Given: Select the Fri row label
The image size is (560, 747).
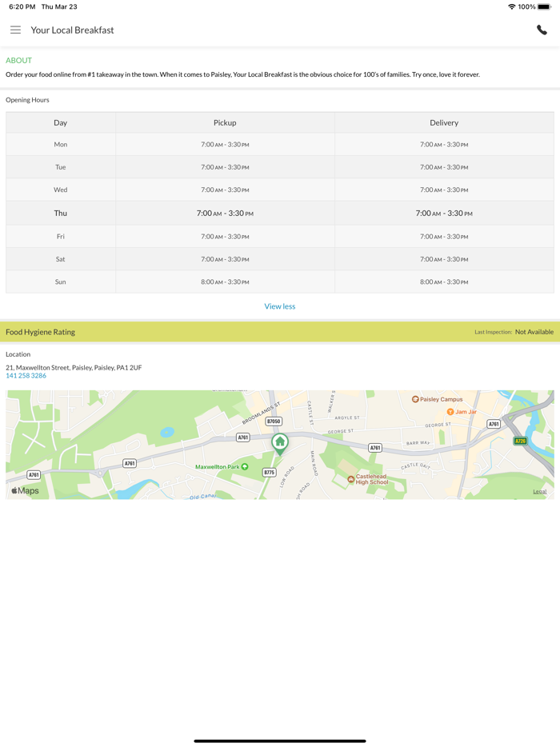Looking at the screenshot, I should point(61,236).
